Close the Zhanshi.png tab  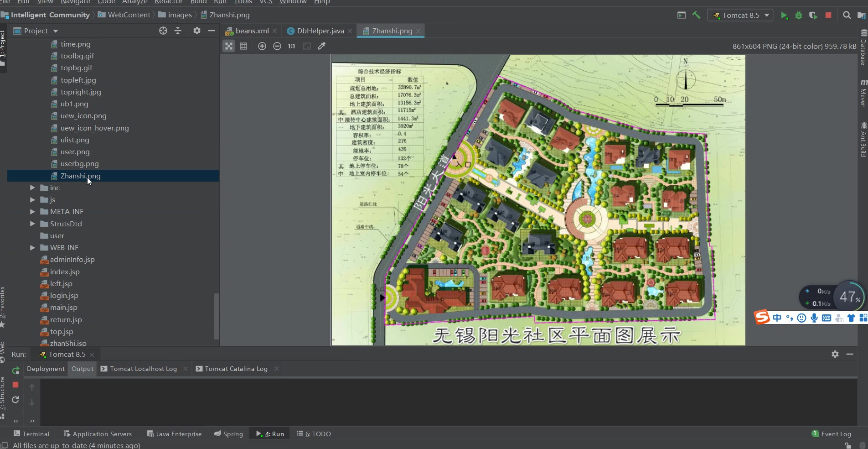(418, 31)
